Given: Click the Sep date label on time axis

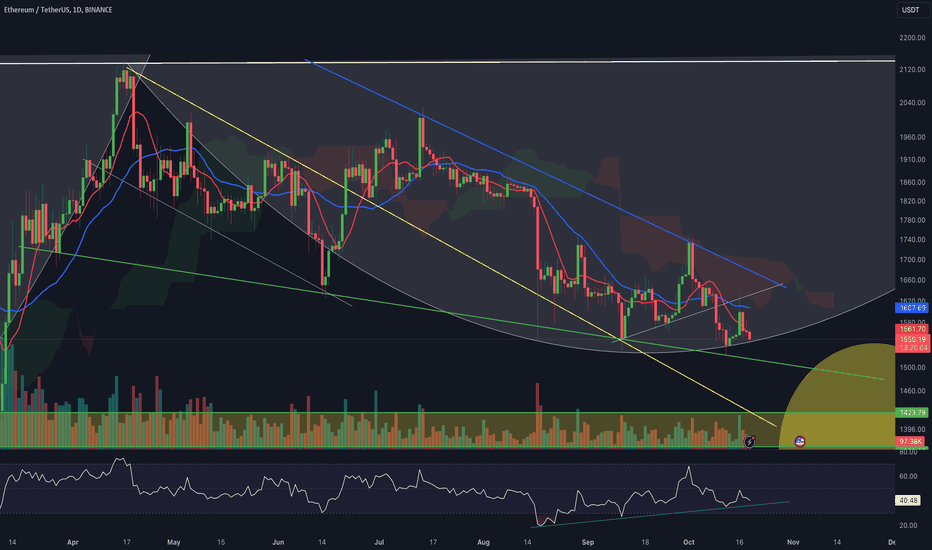Looking at the screenshot, I should (x=587, y=542).
